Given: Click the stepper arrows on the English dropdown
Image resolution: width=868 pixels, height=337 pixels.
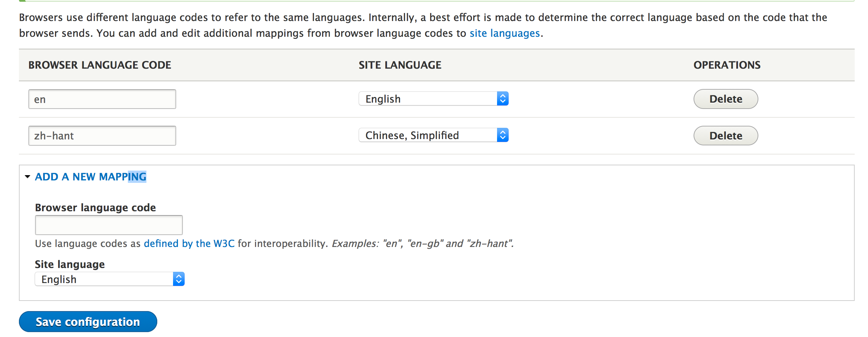Looking at the screenshot, I should 503,98.
